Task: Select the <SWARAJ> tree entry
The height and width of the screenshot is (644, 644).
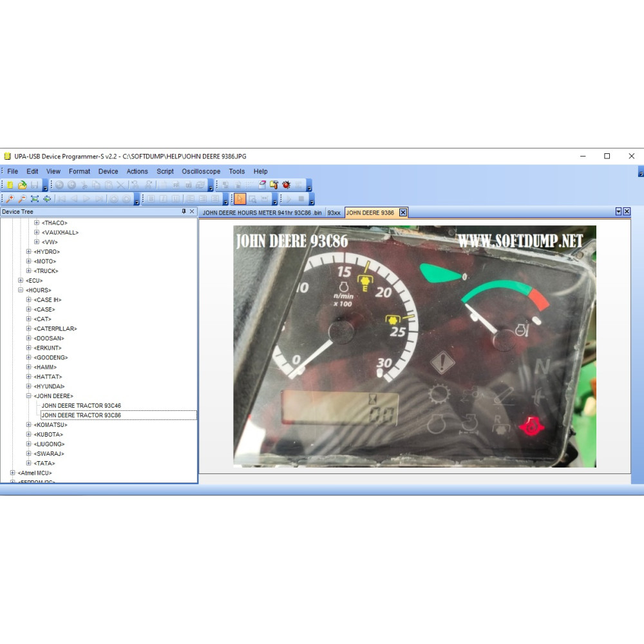Action: pyautogui.click(x=49, y=453)
